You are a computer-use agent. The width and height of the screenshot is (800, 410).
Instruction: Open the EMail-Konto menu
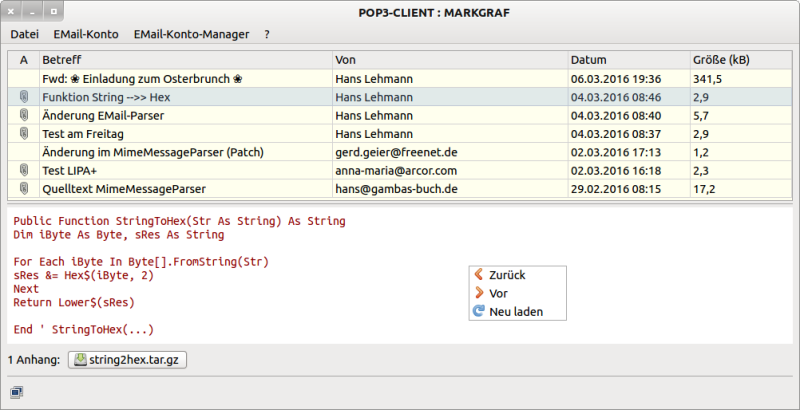pos(85,34)
